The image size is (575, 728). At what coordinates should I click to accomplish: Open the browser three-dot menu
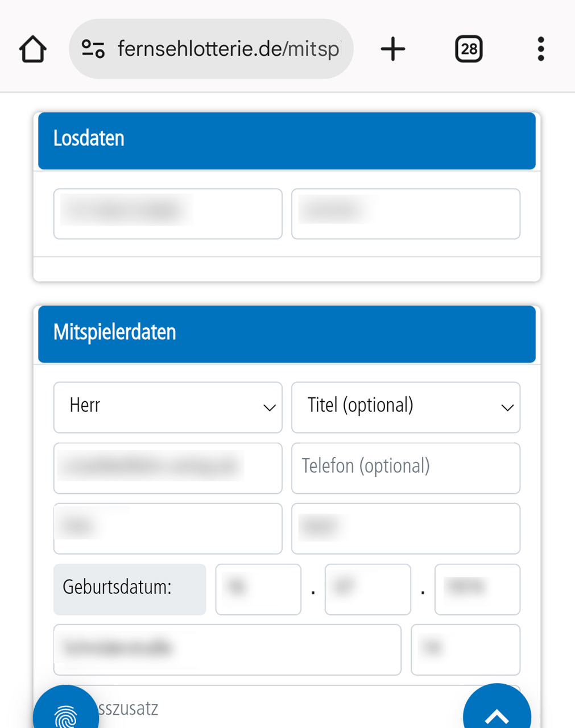[x=540, y=49]
